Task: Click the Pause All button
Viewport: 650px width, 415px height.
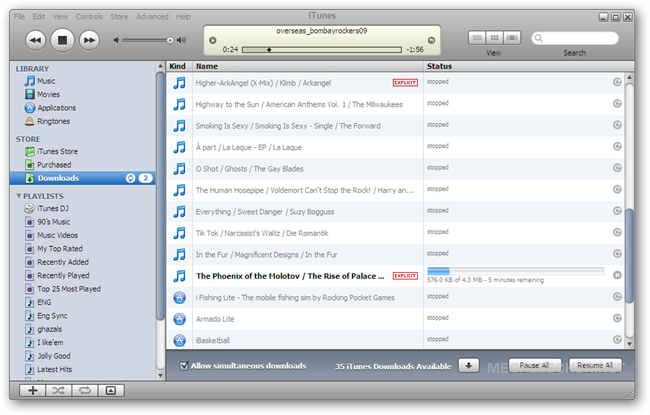Action: [535, 365]
